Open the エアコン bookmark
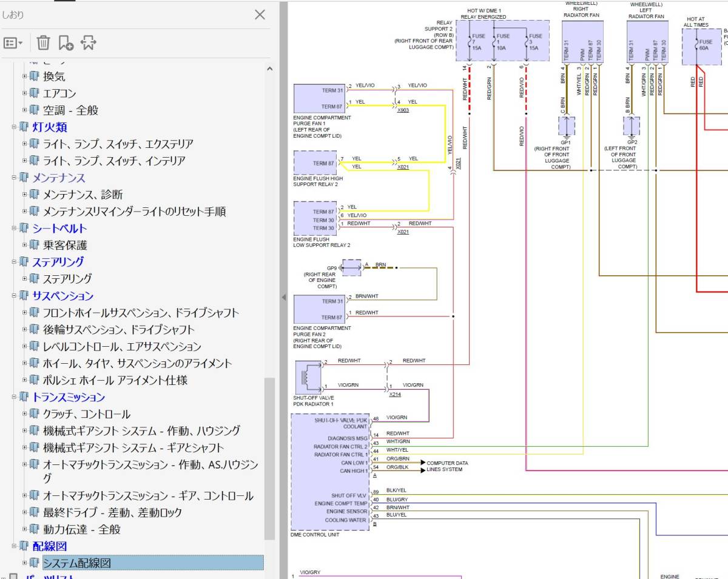Viewport: 728px width, 579px height. tap(59, 93)
